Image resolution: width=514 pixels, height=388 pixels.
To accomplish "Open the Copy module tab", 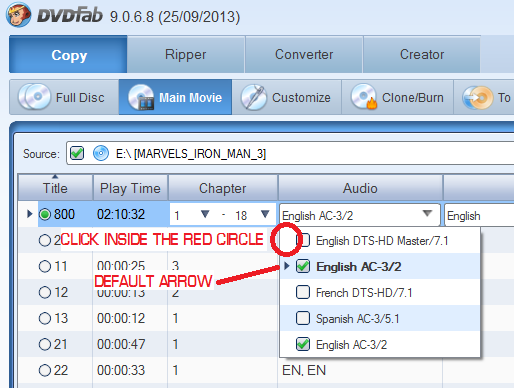I will point(68,54).
